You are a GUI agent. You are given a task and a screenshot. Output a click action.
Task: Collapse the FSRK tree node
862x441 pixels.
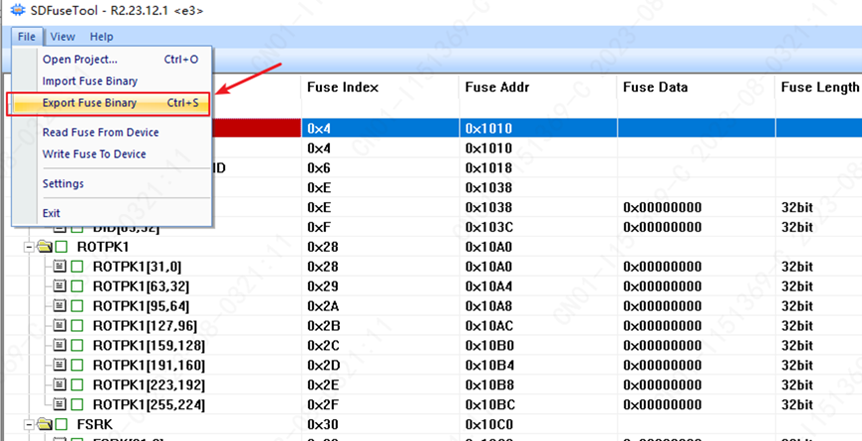pyautogui.click(x=29, y=423)
